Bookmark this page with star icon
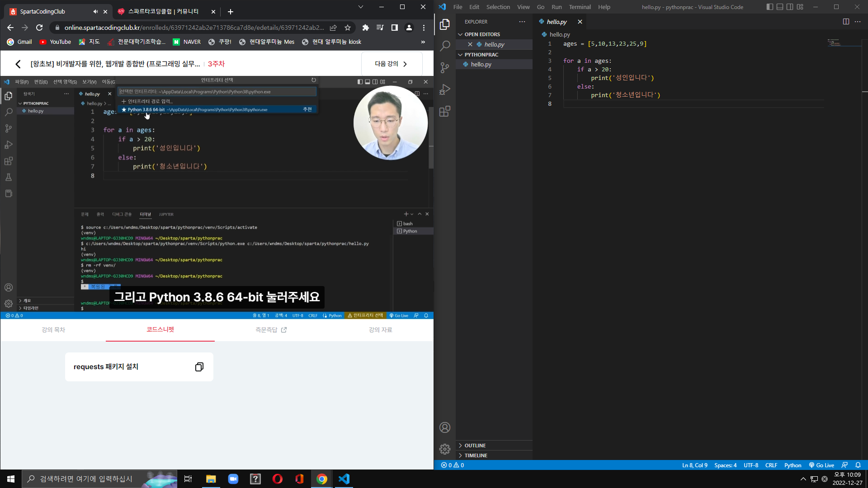Image resolution: width=868 pixels, height=488 pixels. coord(348,28)
